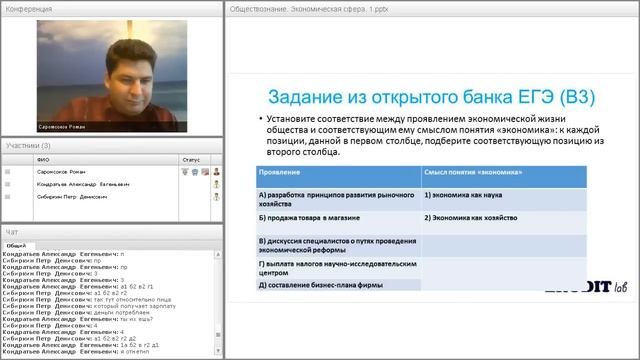Click the presenter webcam video feed

click(112, 76)
